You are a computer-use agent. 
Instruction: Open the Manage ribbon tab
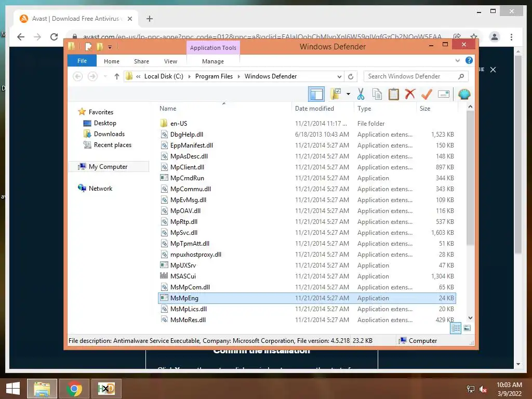click(212, 61)
